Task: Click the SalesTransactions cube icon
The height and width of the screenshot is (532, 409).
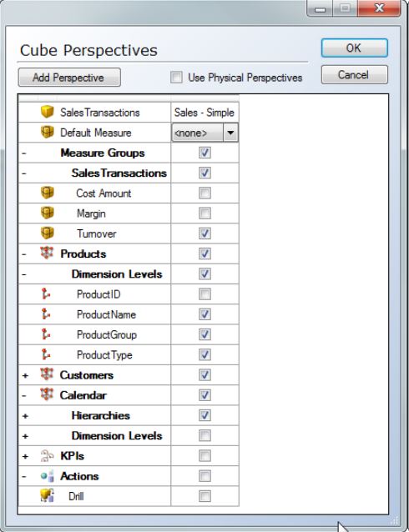Action: (48, 112)
